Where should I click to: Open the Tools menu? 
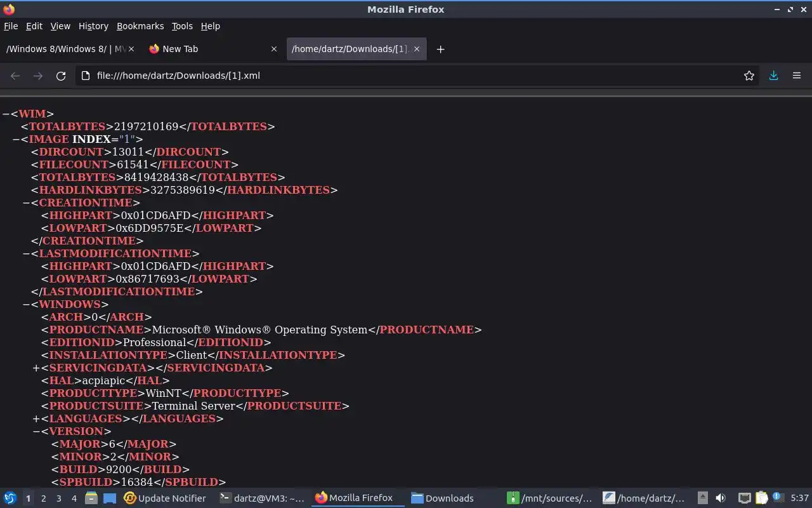pyautogui.click(x=182, y=26)
